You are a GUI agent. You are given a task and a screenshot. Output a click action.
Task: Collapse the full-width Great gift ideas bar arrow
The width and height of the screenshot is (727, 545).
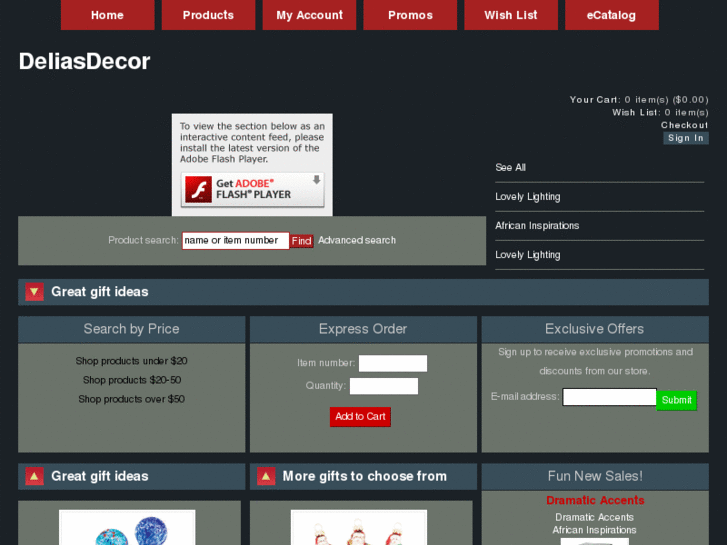[34, 292]
